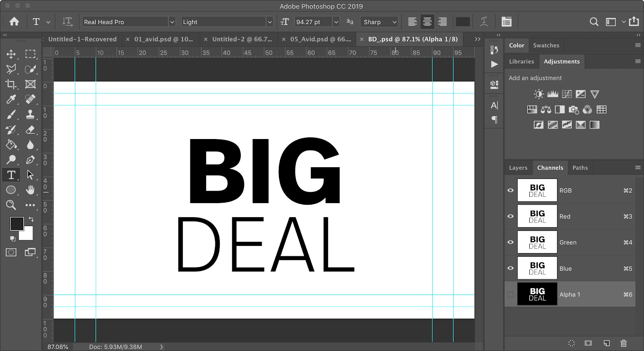Select the Dodge tool
Viewport: 644px width, 351px height.
click(x=11, y=160)
